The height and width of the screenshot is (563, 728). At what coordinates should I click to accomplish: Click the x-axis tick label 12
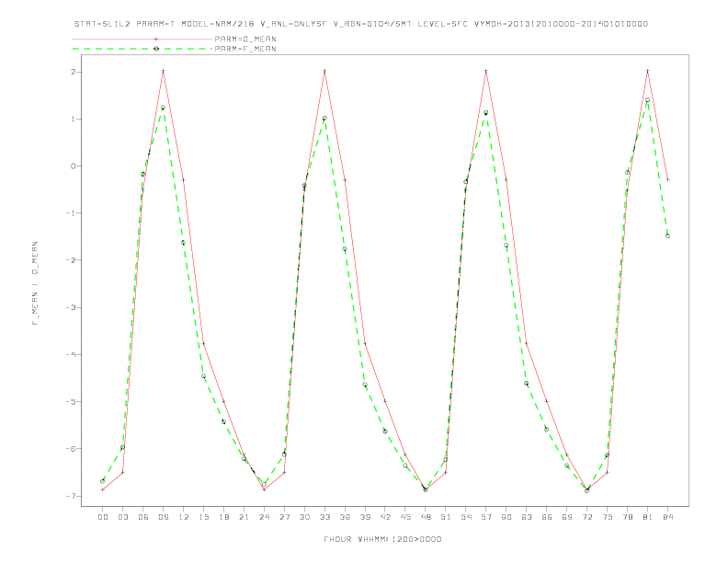click(184, 517)
